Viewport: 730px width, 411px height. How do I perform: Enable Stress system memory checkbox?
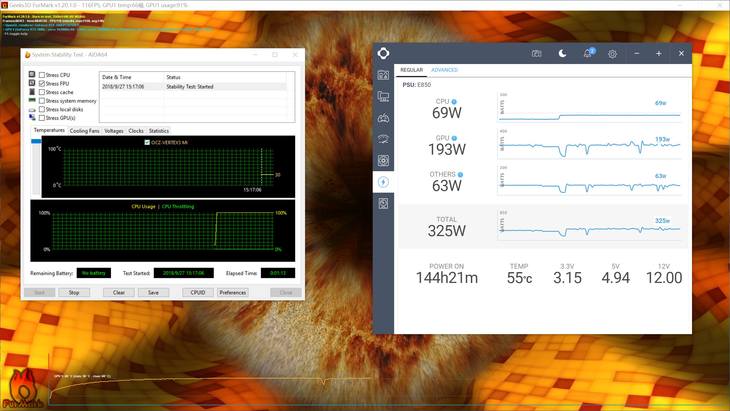coord(42,101)
